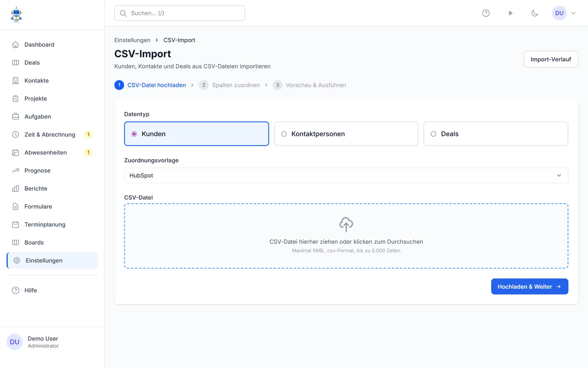Open the Zuordnungsvorlage HubSpot dropdown
This screenshot has width=588, height=368.
point(346,176)
